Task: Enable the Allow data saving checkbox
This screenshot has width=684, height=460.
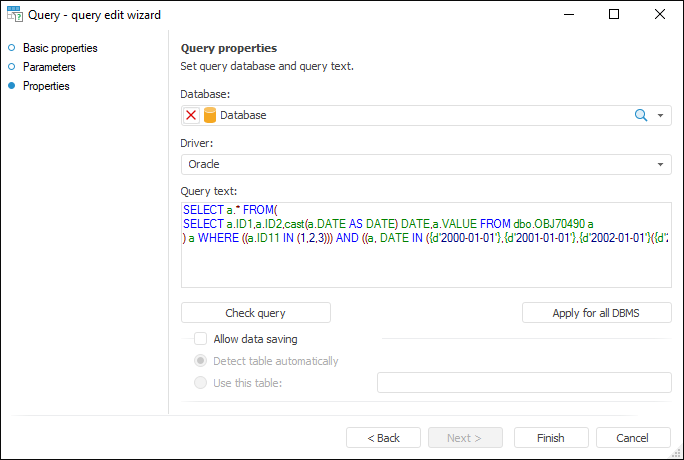Action: tap(201, 339)
